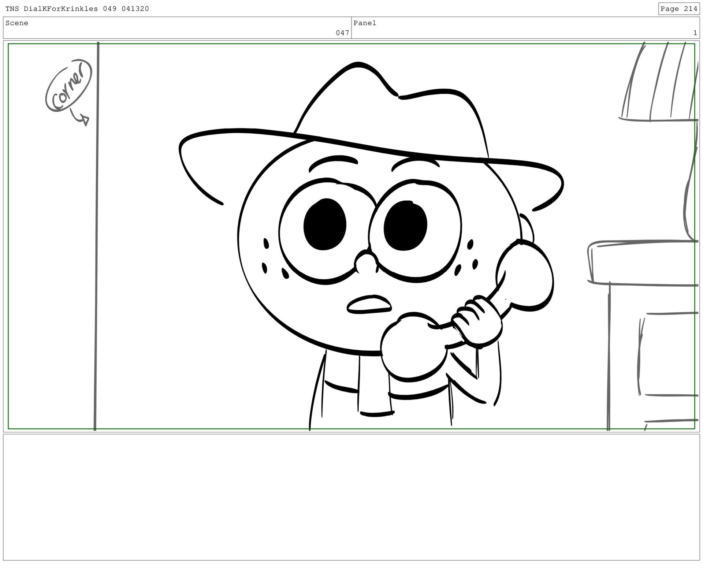Click the 'Scene' header label
This screenshot has width=703, height=588.
pyautogui.click(x=17, y=23)
